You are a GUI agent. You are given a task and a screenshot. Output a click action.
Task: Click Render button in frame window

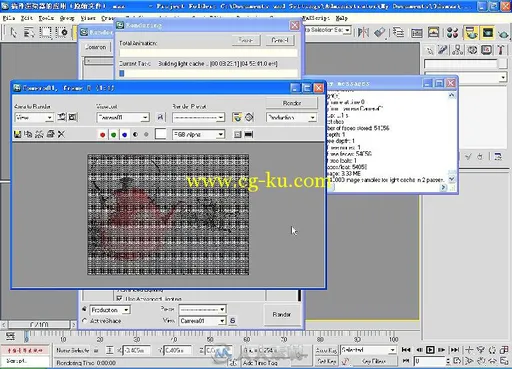pos(292,103)
